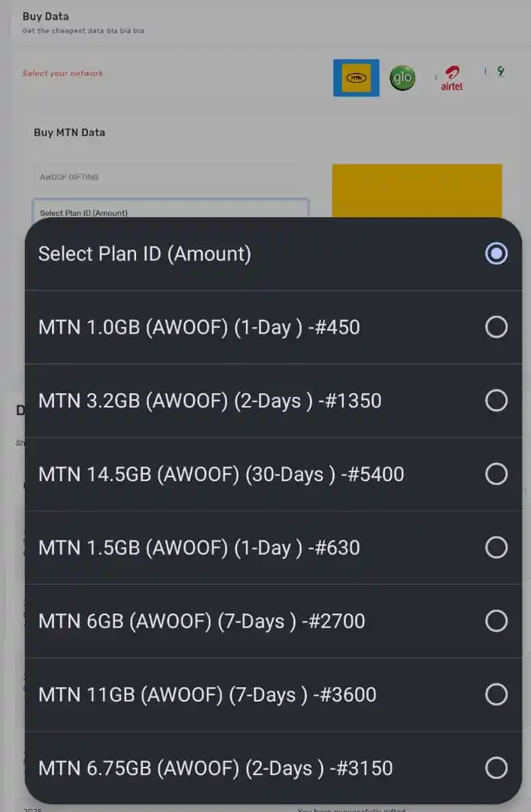Pick the MTN 11GB 7-Days #3600 option

pos(273,695)
